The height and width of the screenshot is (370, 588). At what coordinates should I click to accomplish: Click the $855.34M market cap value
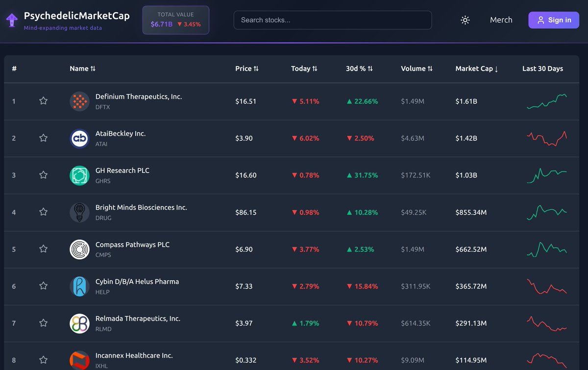tap(471, 212)
